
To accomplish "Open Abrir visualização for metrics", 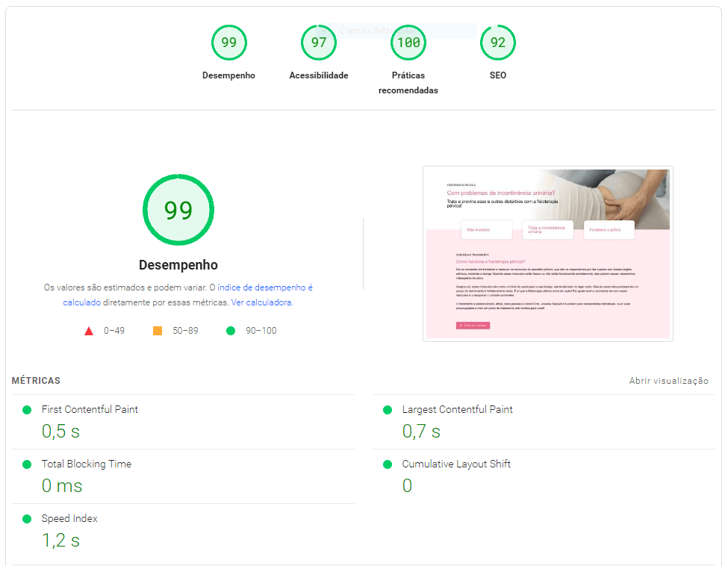I will click(x=668, y=381).
